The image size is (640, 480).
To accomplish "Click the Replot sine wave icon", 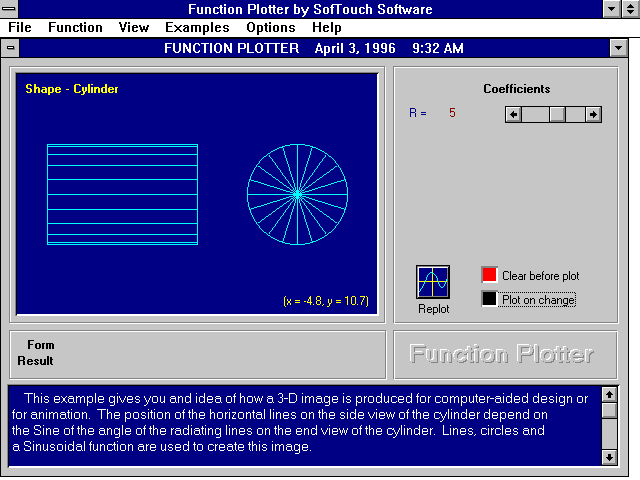I will coord(433,282).
